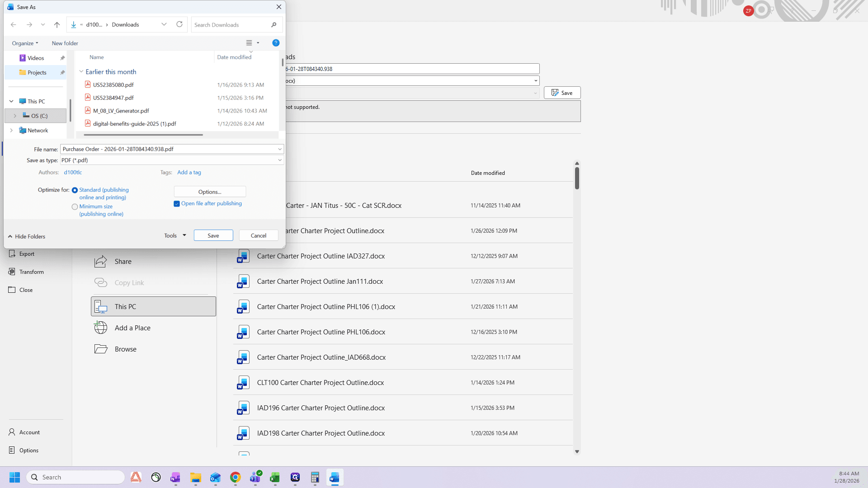Image resolution: width=868 pixels, height=488 pixels.
Task: Collapse This PC tree node
Action: [x=11, y=102]
